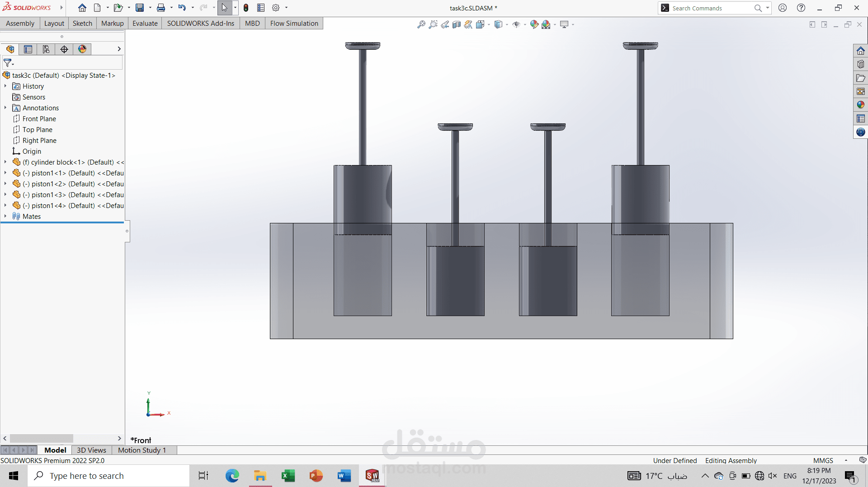Open the Flow Simulation tab
The height and width of the screenshot is (487, 868).
coord(294,24)
